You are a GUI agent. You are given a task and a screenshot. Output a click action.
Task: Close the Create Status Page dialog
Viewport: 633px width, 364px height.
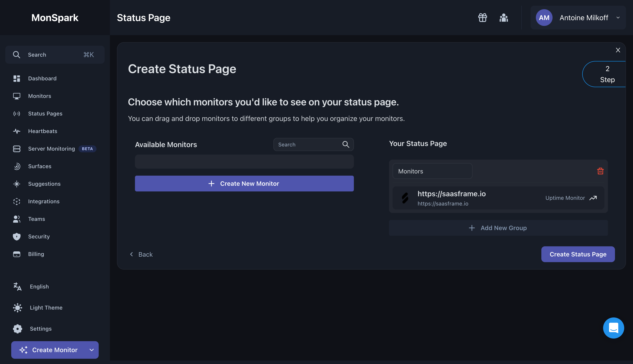pos(618,50)
